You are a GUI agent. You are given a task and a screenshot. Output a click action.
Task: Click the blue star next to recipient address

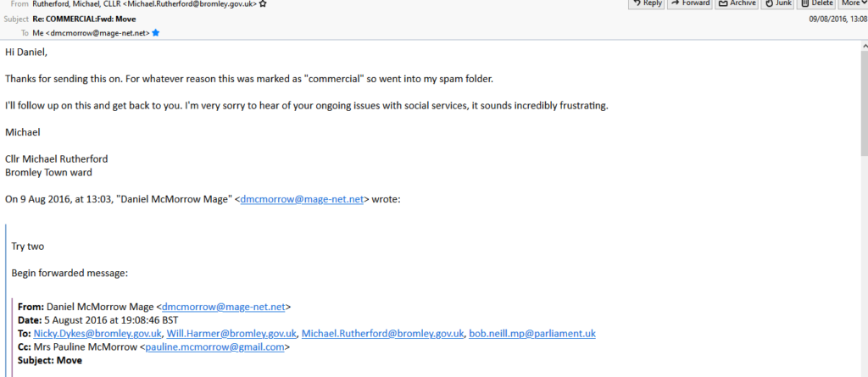point(156,33)
